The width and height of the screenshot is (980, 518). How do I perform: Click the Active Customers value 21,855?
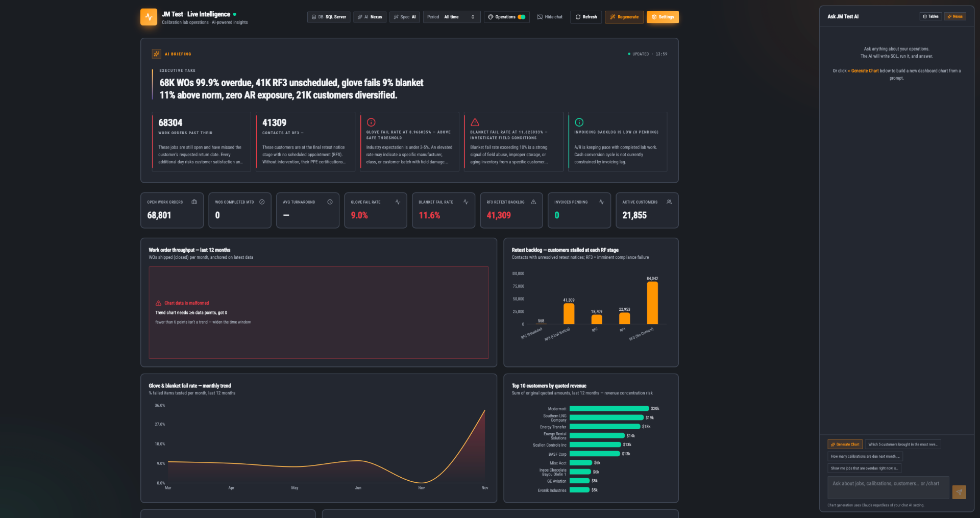coord(634,215)
